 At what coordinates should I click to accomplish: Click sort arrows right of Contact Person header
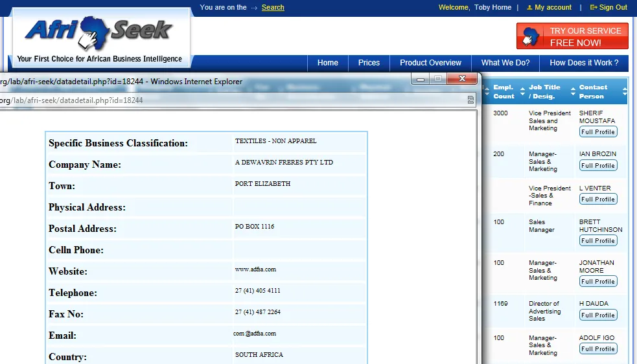tap(625, 92)
